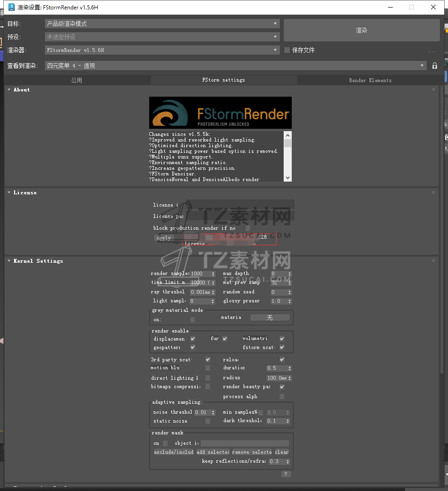Viewport: 448px width, 491px height.
Task: Collapse the License rollout
Action: [9, 192]
